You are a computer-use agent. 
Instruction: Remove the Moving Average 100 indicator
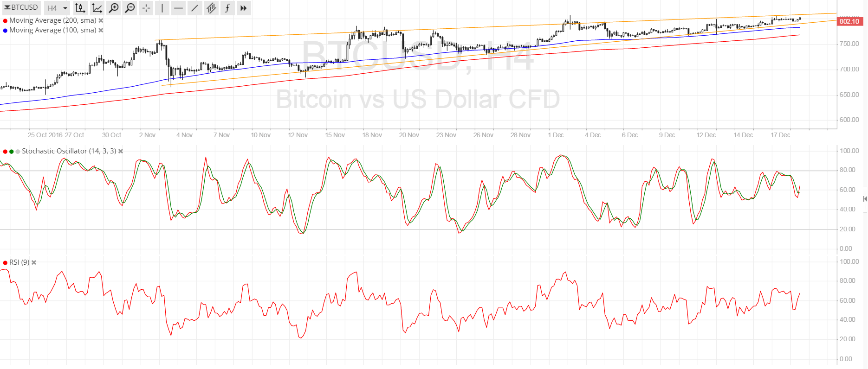pyautogui.click(x=101, y=30)
